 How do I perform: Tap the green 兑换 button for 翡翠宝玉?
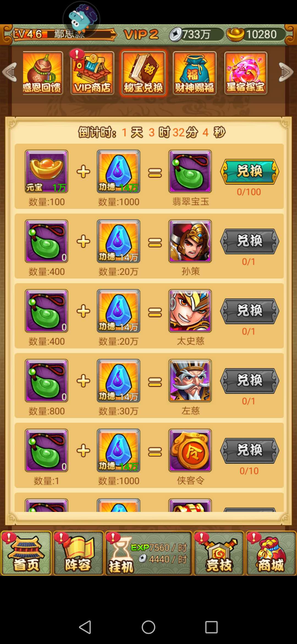click(249, 171)
